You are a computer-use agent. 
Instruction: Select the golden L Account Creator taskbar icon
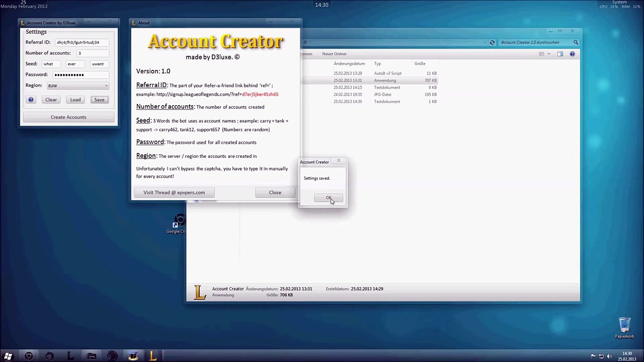153,356
